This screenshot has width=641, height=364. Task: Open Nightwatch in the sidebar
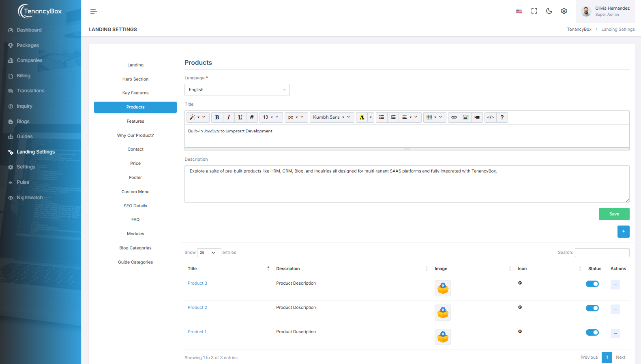click(30, 198)
